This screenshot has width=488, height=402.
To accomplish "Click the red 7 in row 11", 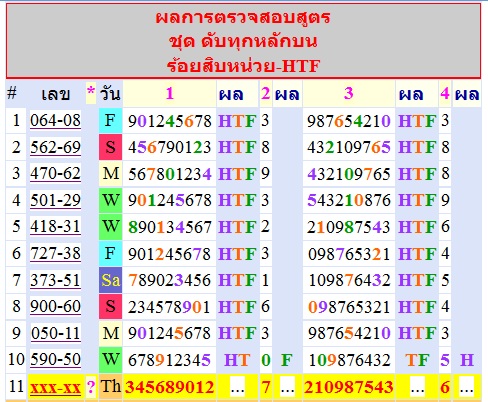I will pyautogui.click(x=265, y=387).
